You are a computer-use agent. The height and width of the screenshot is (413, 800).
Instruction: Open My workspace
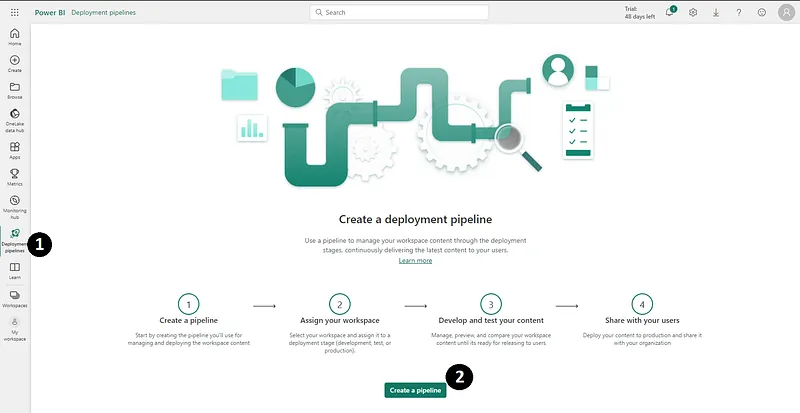click(15, 329)
